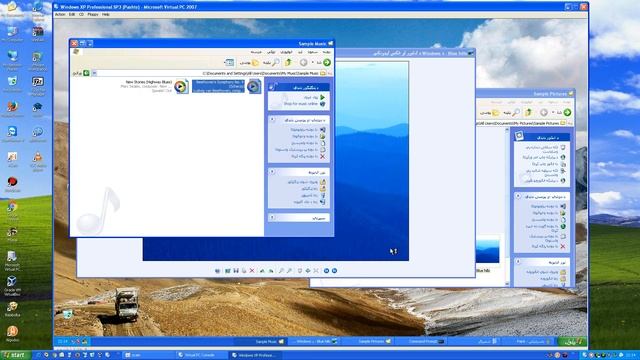This screenshot has height=360, width=640.
Task: Click the Up folder icon in Sample Music
Action: [x=288, y=62]
